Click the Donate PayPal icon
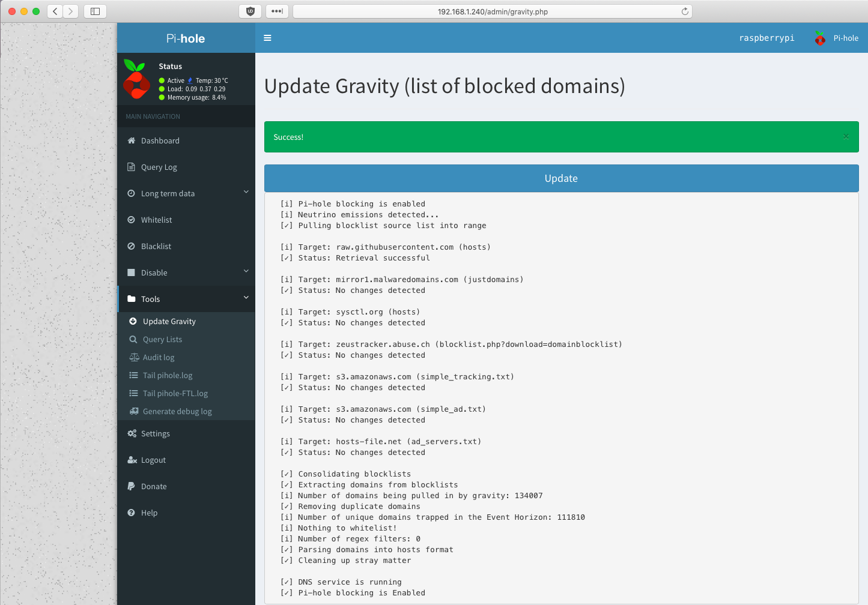The width and height of the screenshot is (868, 605). pos(131,486)
